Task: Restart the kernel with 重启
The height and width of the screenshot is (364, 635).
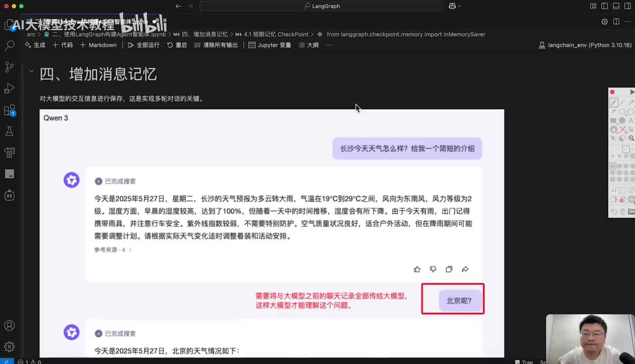Action: point(177,45)
